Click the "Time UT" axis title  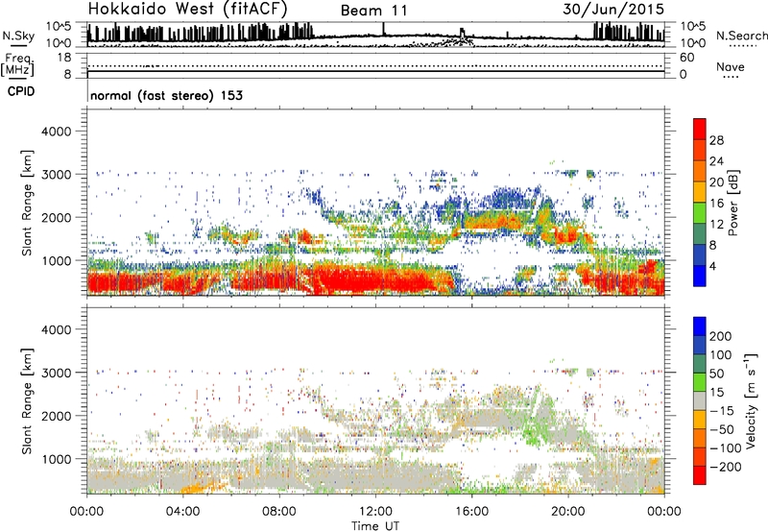point(375,526)
